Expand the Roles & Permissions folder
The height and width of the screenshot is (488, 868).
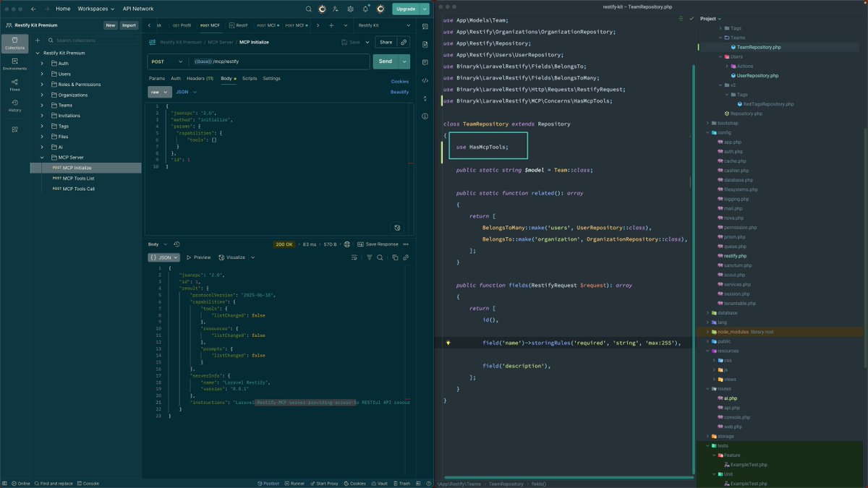coord(42,84)
